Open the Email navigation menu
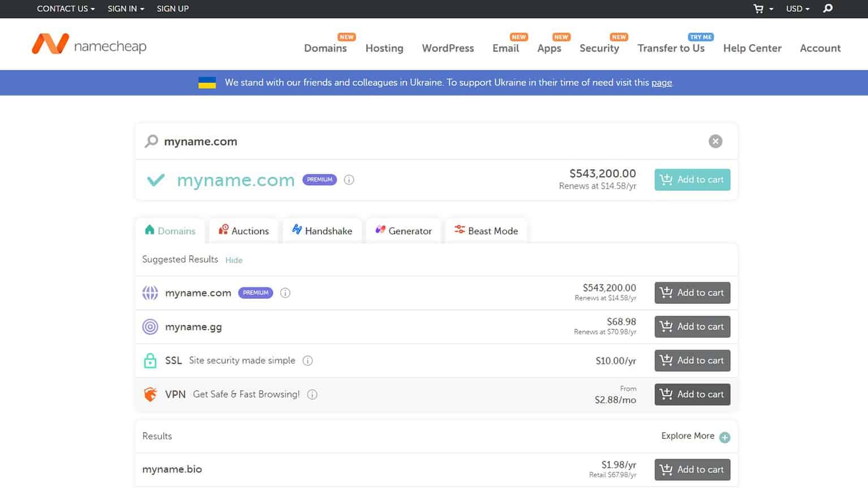The image size is (868, 488). coord(506,48)
